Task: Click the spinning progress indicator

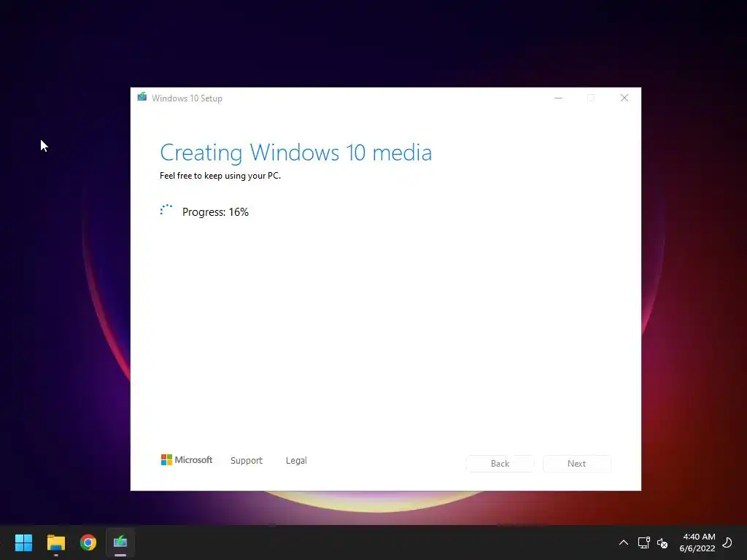Action: (x=166, y=210)
